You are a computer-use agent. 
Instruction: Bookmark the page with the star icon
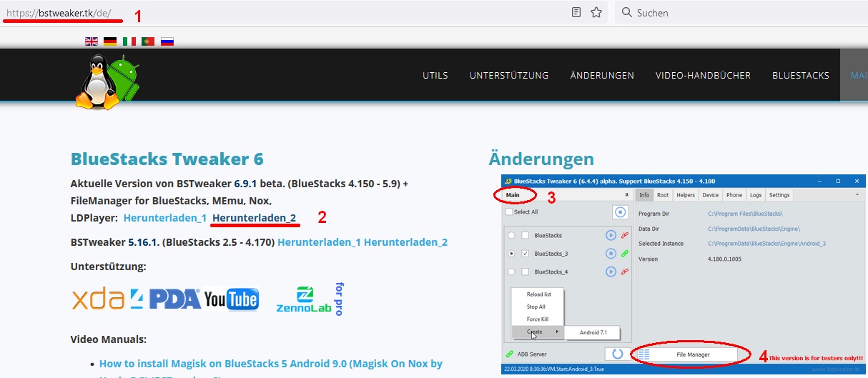596,12
